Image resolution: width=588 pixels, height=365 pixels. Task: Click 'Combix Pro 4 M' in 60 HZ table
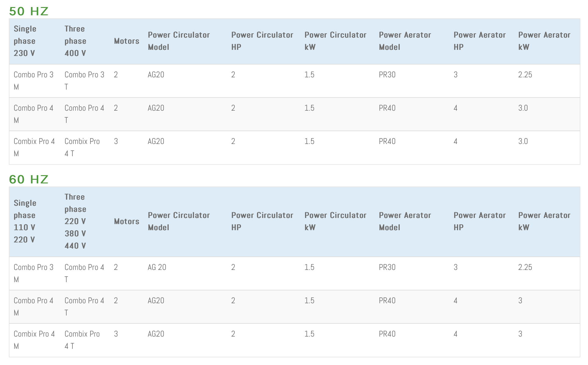click(34, 340)
